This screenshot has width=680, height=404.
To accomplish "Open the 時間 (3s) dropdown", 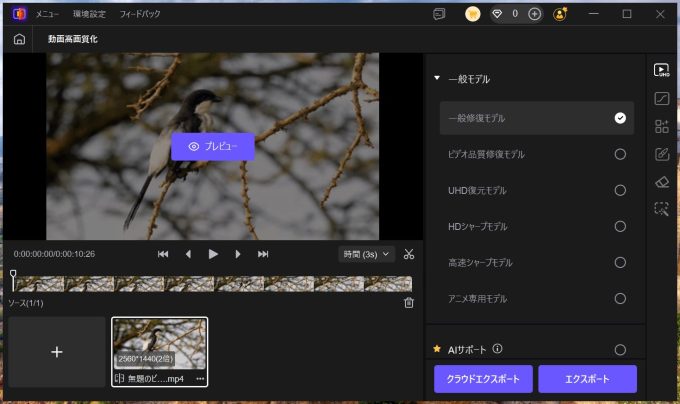I will 367,254.
